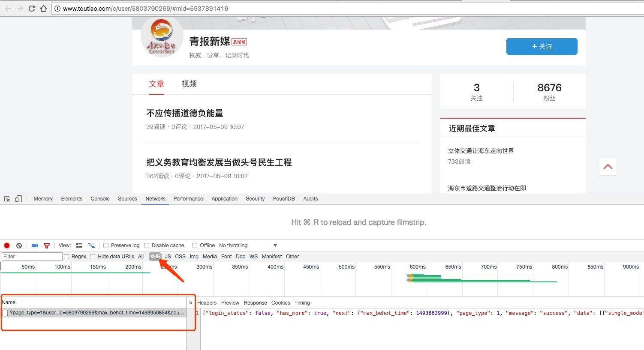Screen dimensions: 644x350
Task: Open article 把义务教育均衡发展当做头号民生工程
Action: (219, 162)
